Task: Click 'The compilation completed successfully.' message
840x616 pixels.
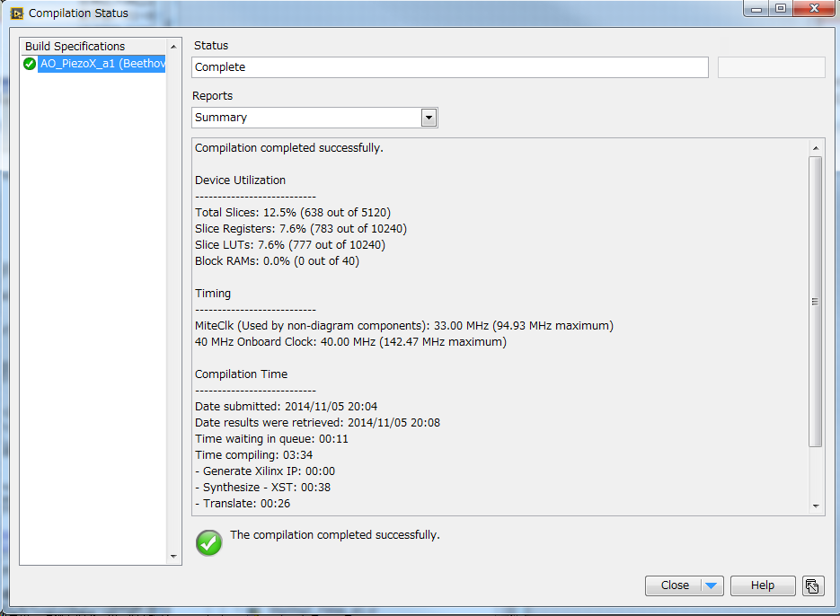Action: coord(335,535)
